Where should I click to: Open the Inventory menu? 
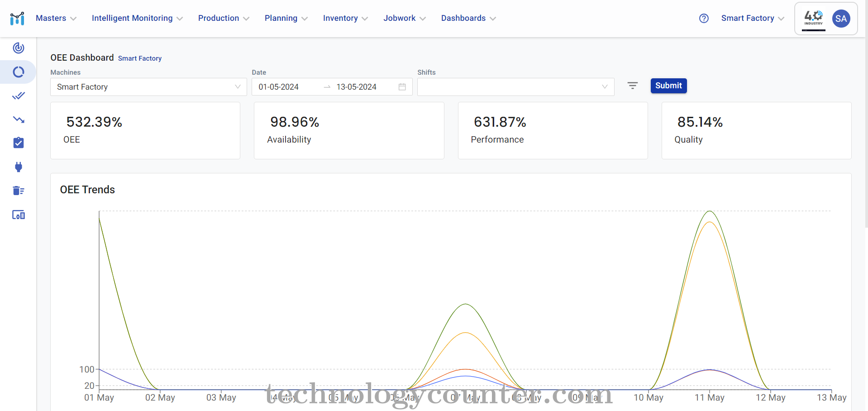345,18
